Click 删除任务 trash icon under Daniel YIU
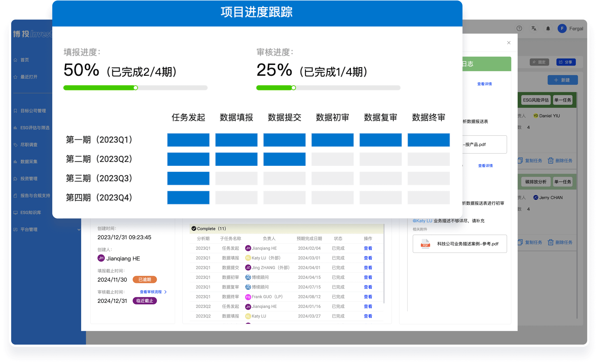 [x=551, y=160]
